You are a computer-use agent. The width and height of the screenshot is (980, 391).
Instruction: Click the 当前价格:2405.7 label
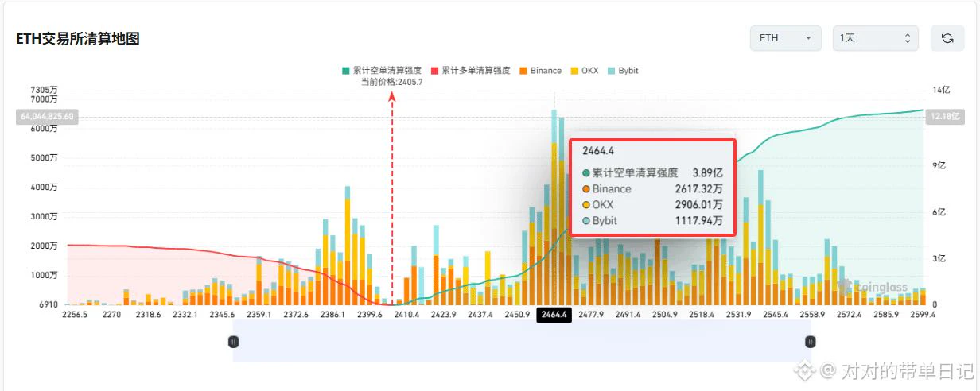(x=392, y=82)
